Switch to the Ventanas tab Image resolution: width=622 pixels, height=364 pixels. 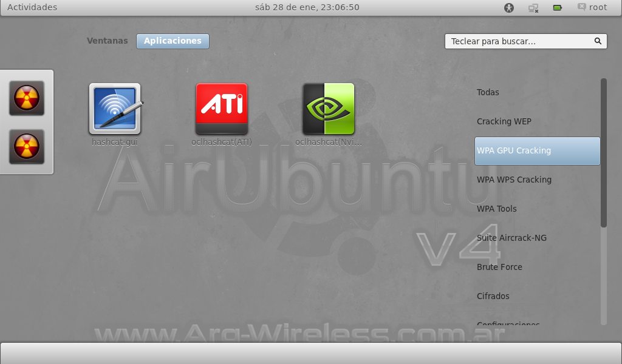pyautogui.click(x=108, y=41)
